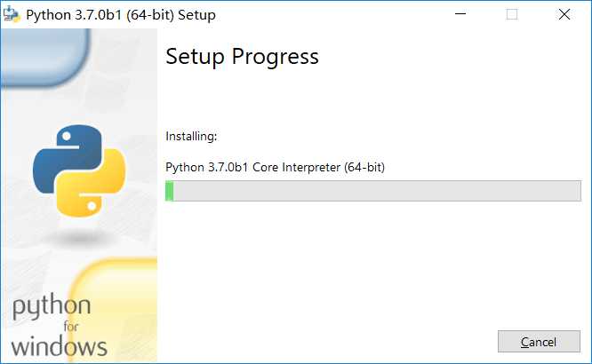This screenshot has width=592, height=364.
Task: Click the word windows in sidebar banner
Action: pyautogui.click(x=59, y=346)
